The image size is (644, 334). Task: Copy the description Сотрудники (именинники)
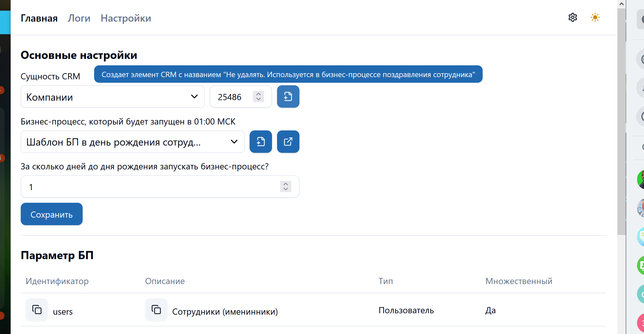click(x=156, y=310)
